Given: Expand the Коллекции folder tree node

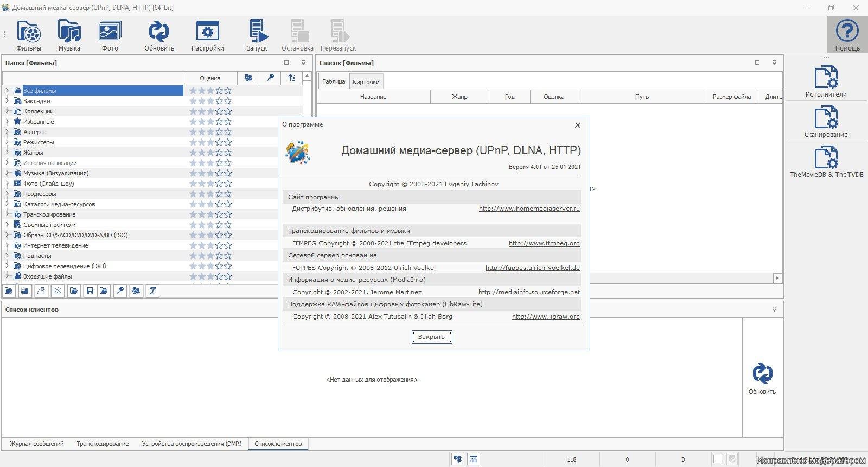Looking at the screenshot, I should click(x=7, y=111).
